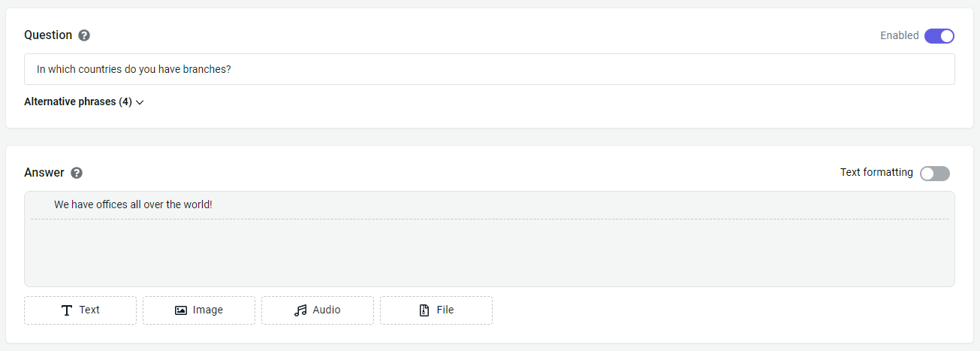Disable the Enabled toggle switch
The height and width of the screenshot is (351, 980).
(939, 35)
